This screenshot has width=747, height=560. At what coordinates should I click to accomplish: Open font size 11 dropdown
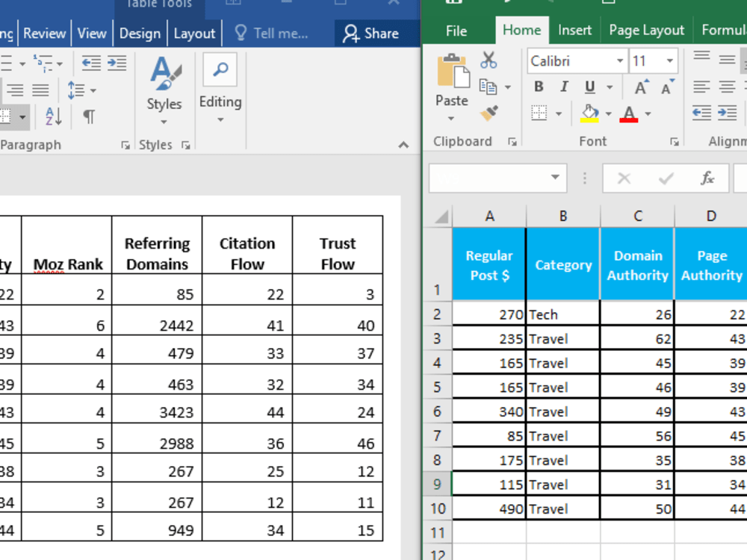click(x=670, y=61)
